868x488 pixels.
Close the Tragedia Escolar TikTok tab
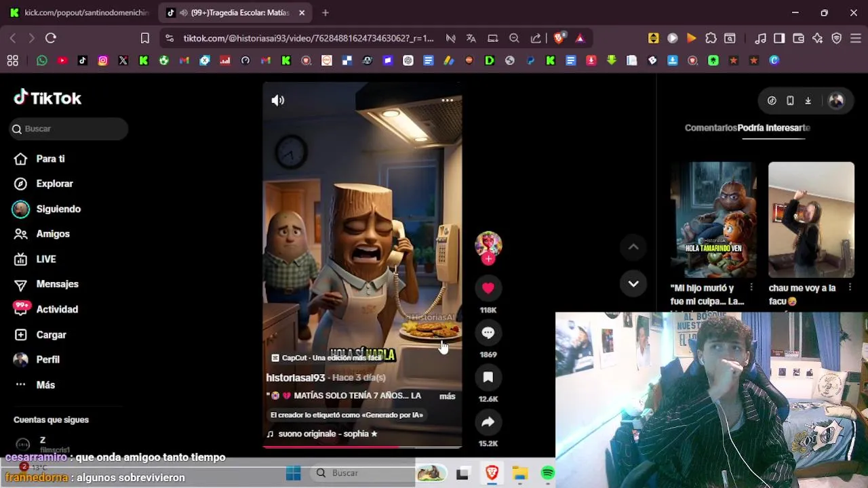[302, 12]
